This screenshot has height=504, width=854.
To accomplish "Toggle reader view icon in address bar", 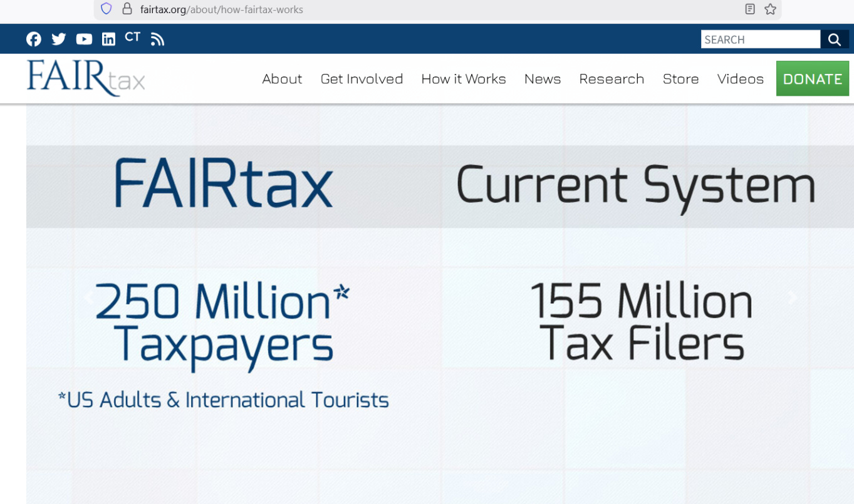I will [750, 9].
